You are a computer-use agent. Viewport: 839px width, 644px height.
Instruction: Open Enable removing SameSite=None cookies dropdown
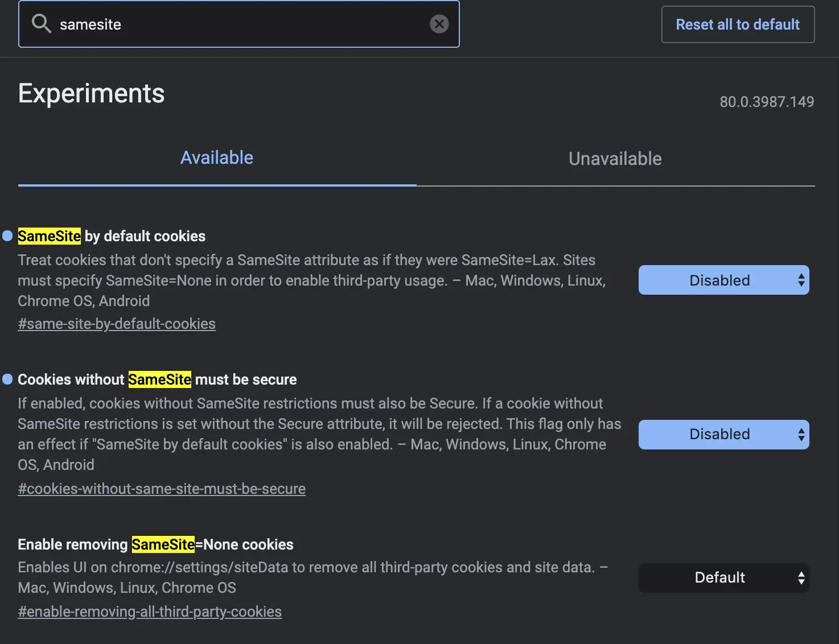(723, 578)
